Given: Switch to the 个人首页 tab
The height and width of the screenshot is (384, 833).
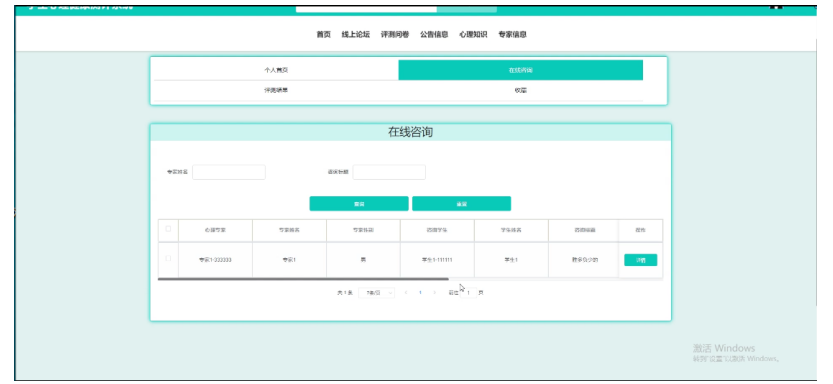Looking at the screenshot, I should (x=276, y=70).
